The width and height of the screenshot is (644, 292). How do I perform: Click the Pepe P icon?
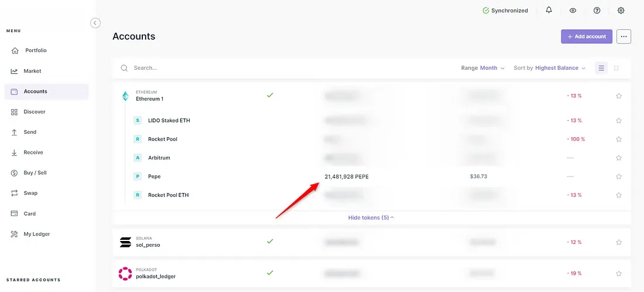(x=138, y=176)
